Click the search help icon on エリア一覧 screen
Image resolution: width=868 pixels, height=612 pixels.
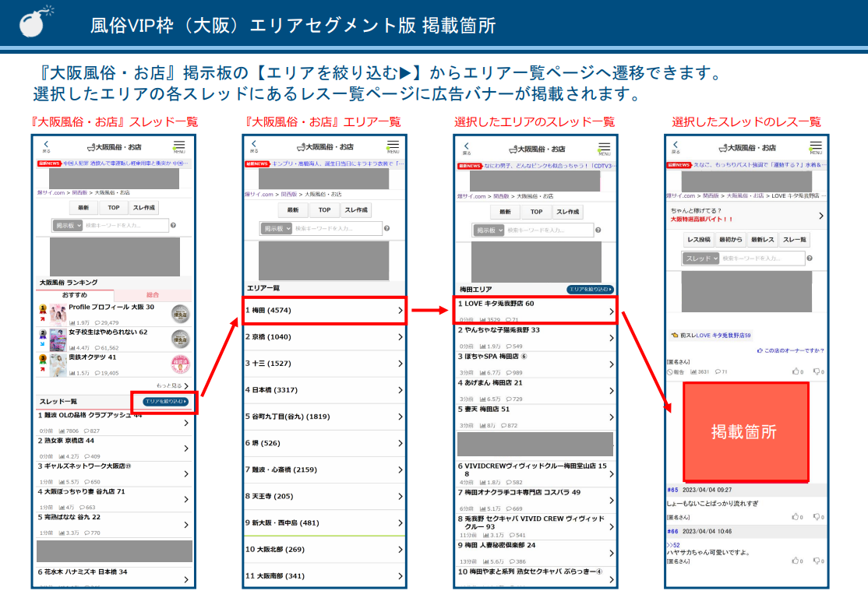click(x=386, y=228)
